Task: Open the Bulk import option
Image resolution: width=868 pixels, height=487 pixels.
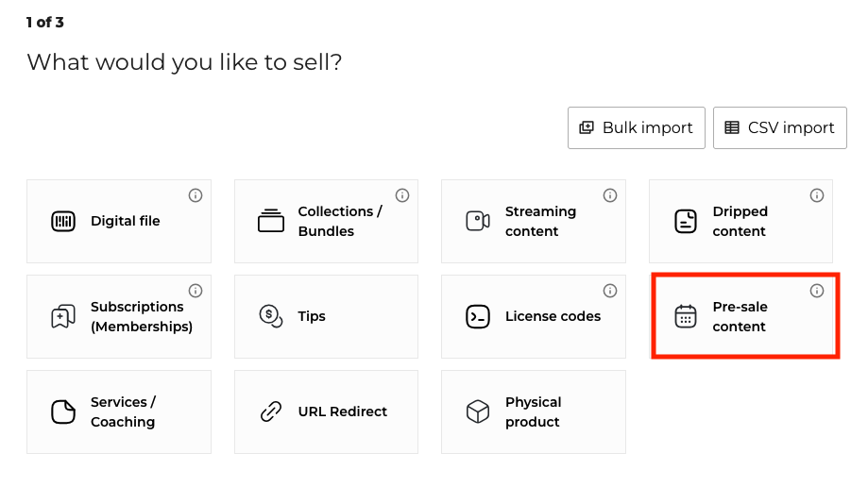Action: click(x=637, y=128)
